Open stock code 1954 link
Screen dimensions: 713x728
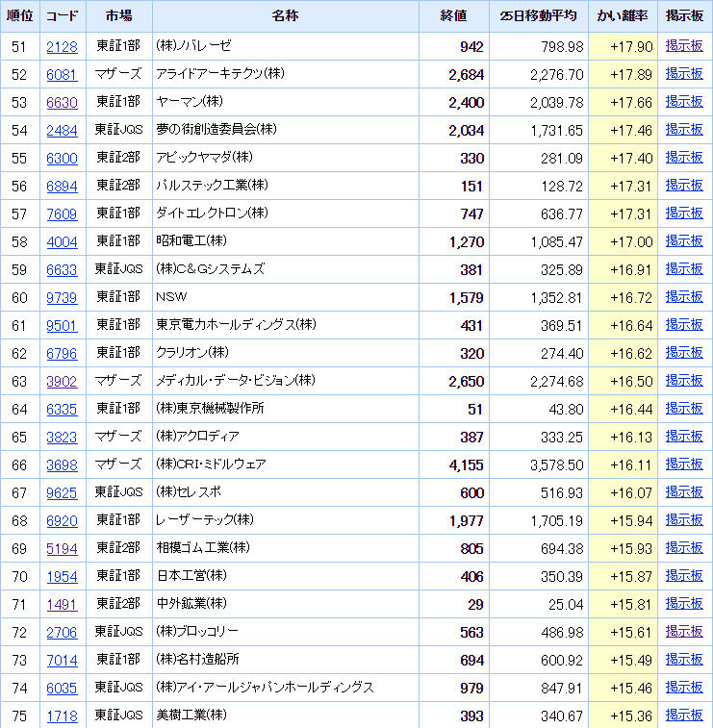pyautogui.click(x=62, y=576)
